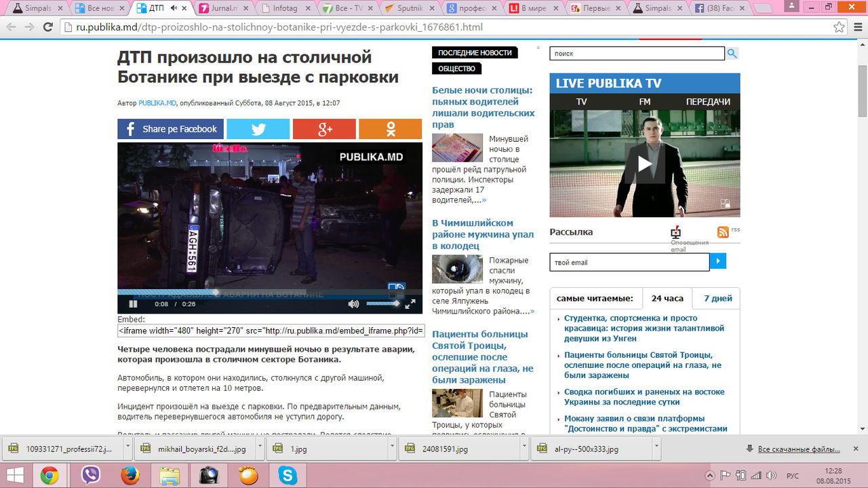
Task: Select the 24 часа tab
Action: [667, 299]
